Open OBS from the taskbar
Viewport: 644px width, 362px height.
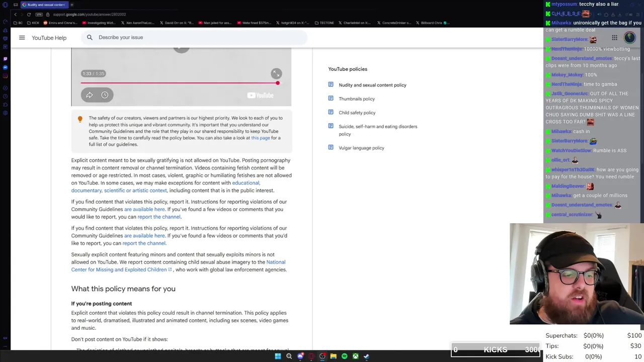322,356
